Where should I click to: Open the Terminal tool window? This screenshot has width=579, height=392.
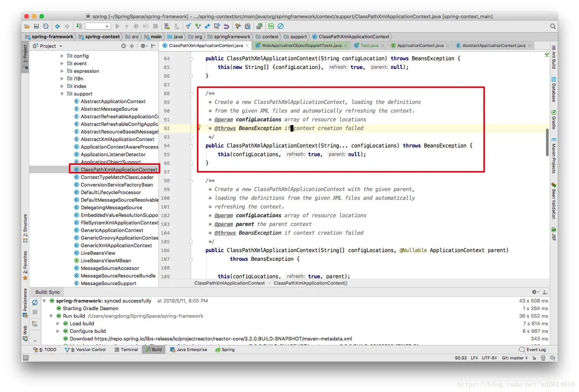126,350
